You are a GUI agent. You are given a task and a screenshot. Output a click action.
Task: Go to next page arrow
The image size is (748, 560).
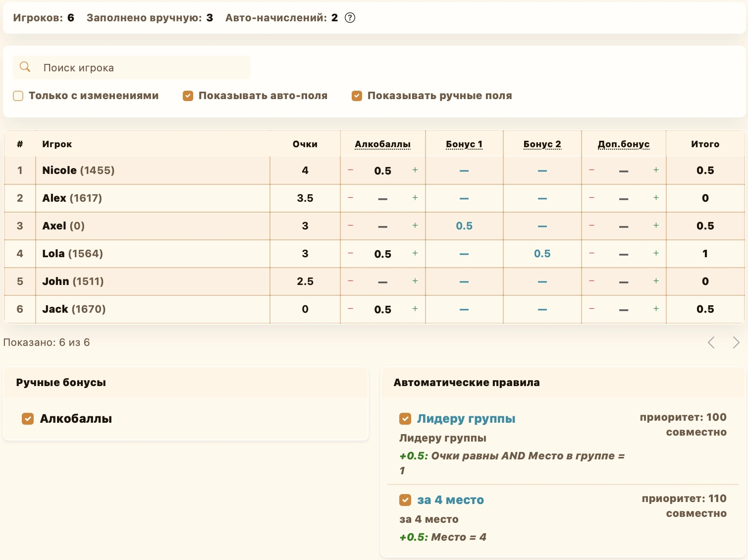click(x=736, y=342)
